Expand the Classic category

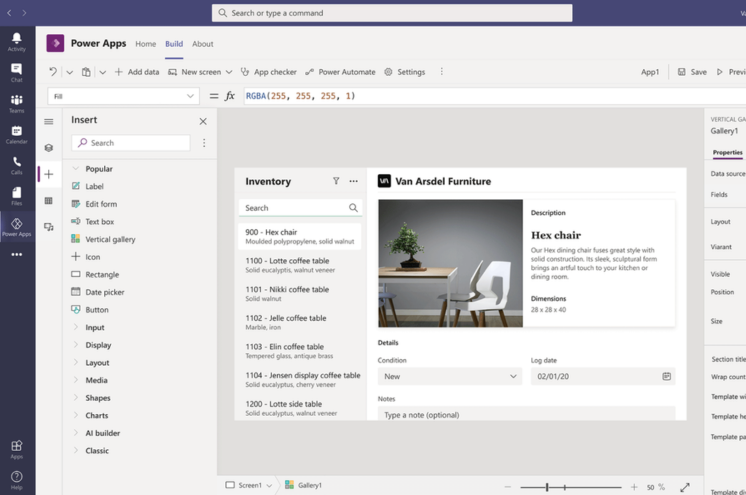click(76, 450)
